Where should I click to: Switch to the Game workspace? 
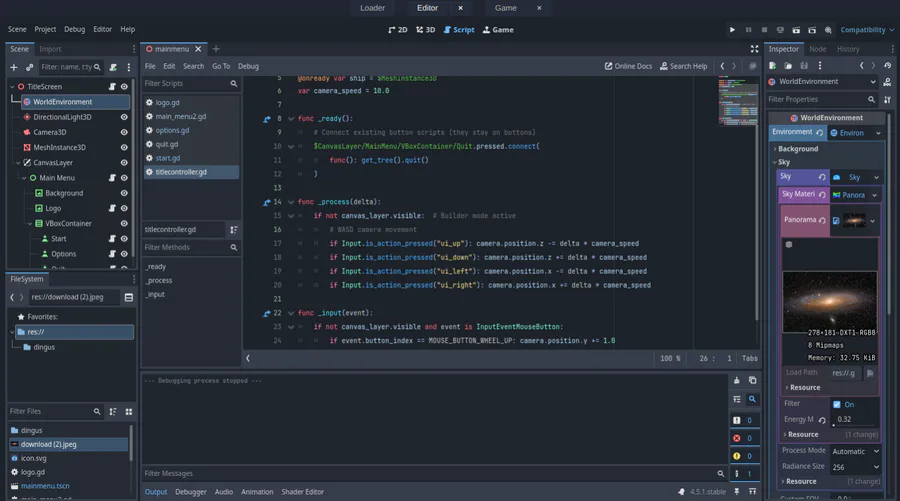(498, 30)
